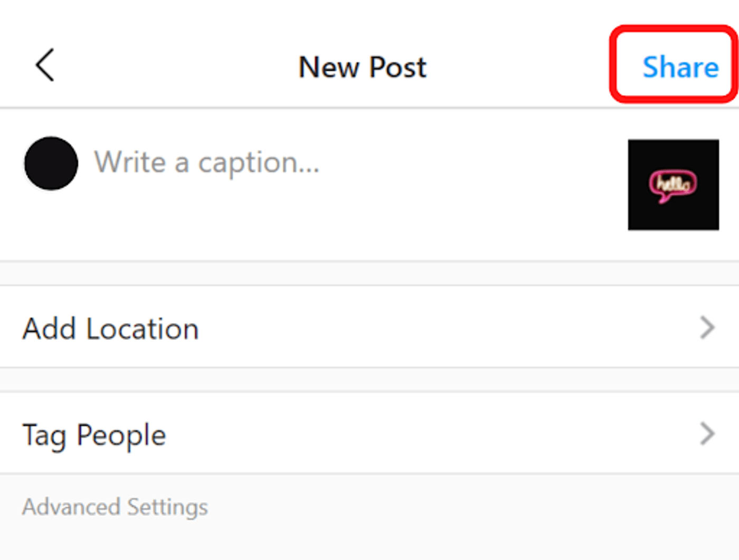Open Add Location

[x=110, y=328]
